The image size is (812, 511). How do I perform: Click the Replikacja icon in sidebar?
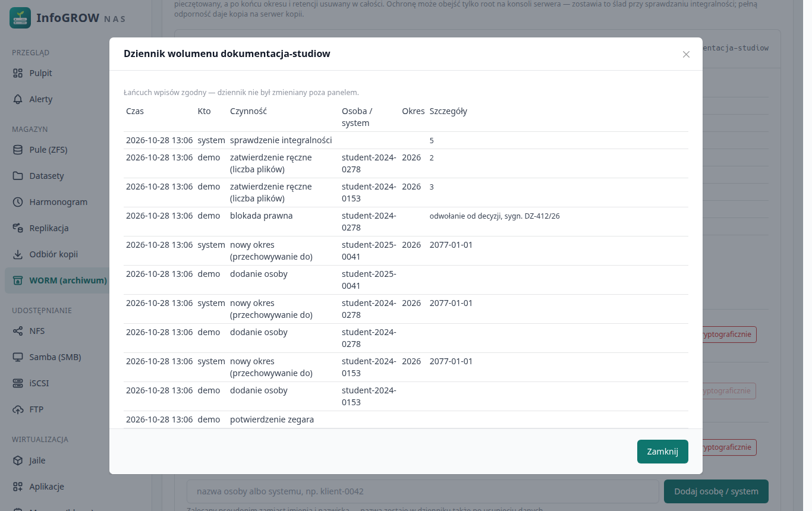(x=18, y=228)
